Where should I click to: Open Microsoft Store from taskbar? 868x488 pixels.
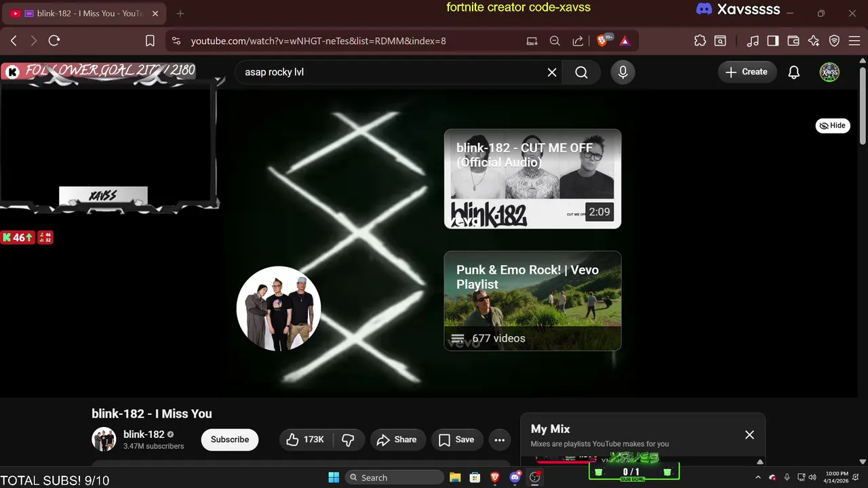[x=475, y=477]
